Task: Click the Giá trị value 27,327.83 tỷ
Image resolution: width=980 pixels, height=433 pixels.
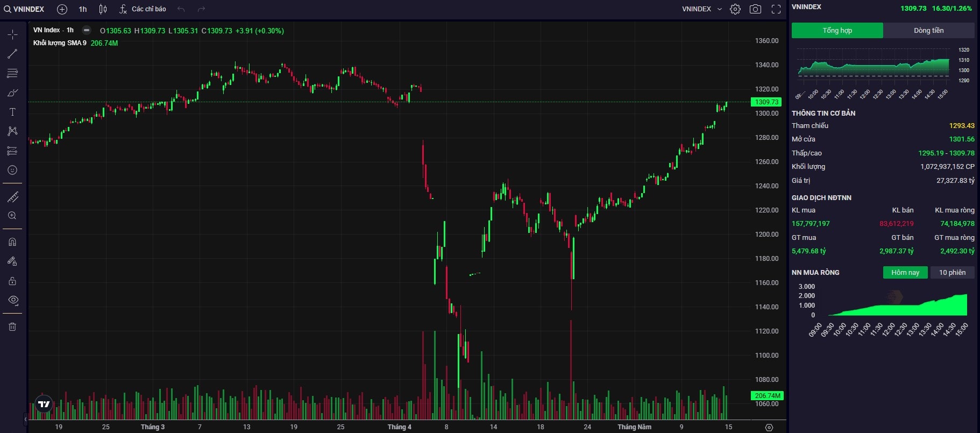Action: click(955, 181)
